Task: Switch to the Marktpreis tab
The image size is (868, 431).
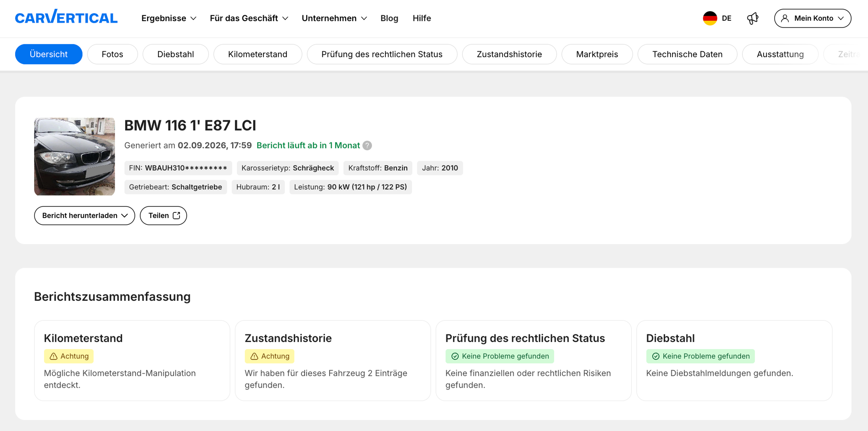Action: pyautogui.click(x=597, y=54)
